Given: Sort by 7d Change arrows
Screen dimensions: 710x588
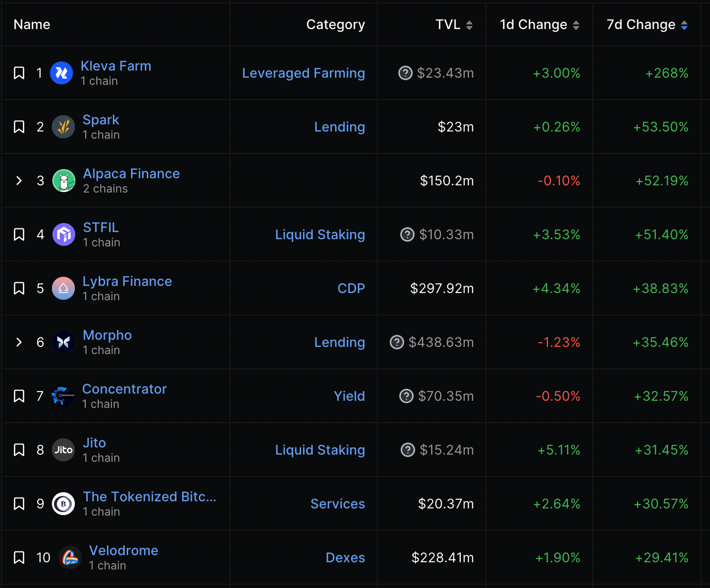Looking at the screenshot, I should point(684,25).
